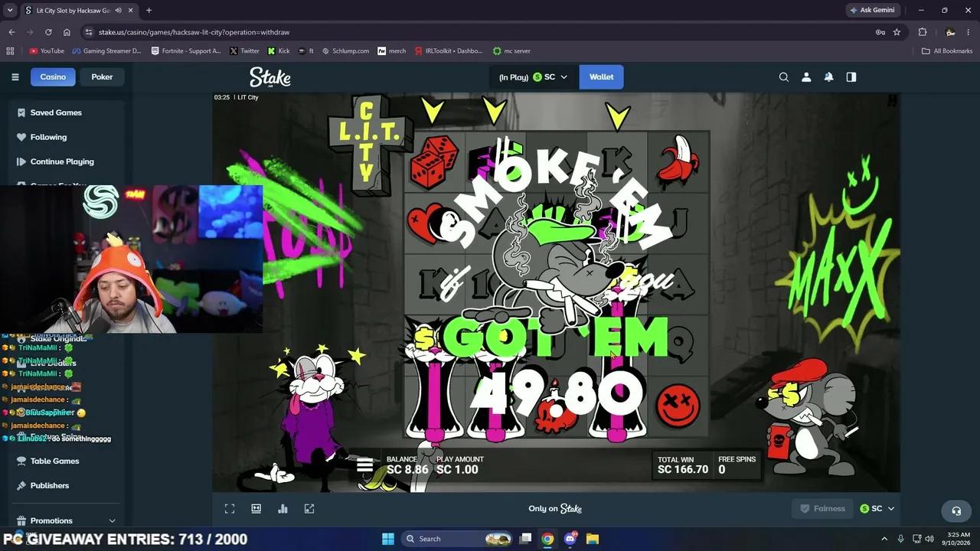The width and height of the screenshot is (980, 551).
Task: Mute the Lit City tab audio
Action: (x=118, y=10)
